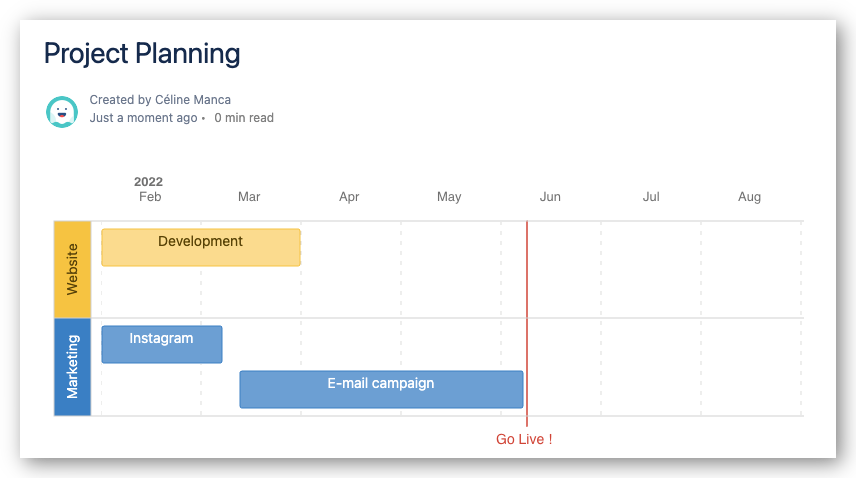Select the E-mail campaign bar

381,389
